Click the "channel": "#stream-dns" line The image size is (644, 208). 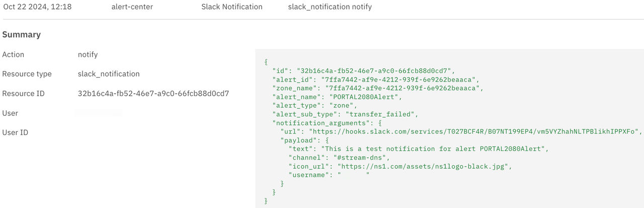[339, 158]
